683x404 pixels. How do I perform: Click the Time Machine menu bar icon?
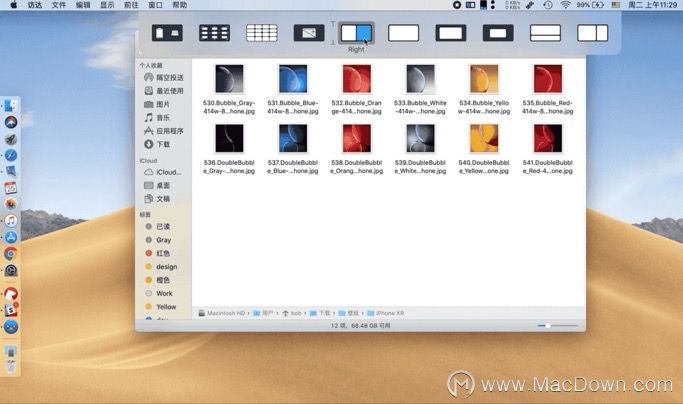548,5
